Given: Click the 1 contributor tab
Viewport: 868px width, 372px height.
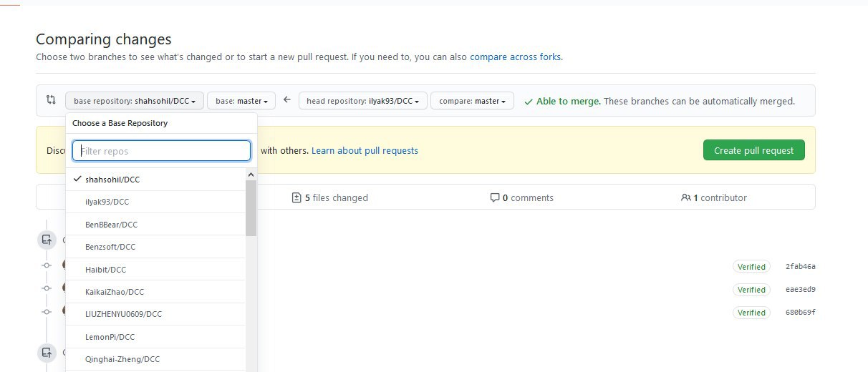Looking at the screenshot, I should [714, 197].
